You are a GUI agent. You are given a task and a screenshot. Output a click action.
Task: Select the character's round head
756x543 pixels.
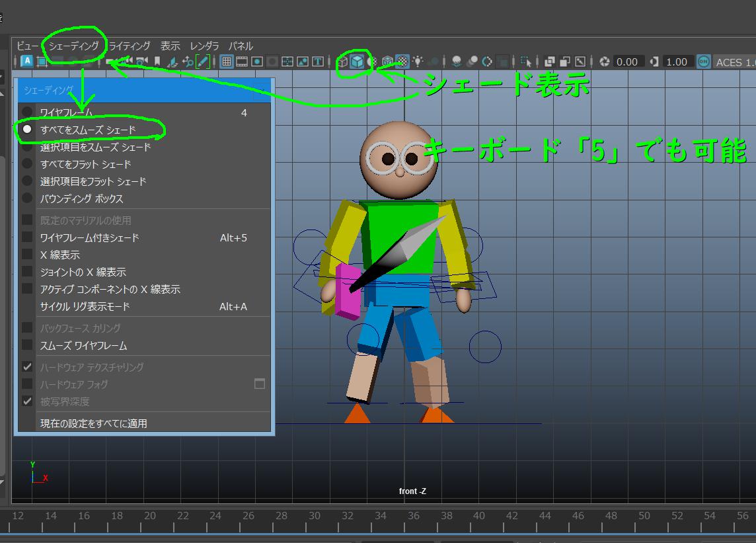point(399,159)
